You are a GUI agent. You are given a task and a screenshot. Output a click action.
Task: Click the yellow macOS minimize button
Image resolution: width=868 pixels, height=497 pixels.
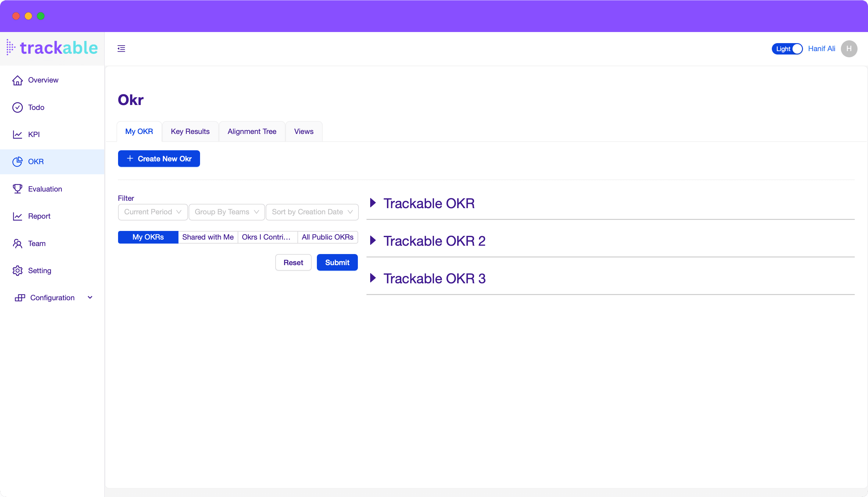click(28, 16)
